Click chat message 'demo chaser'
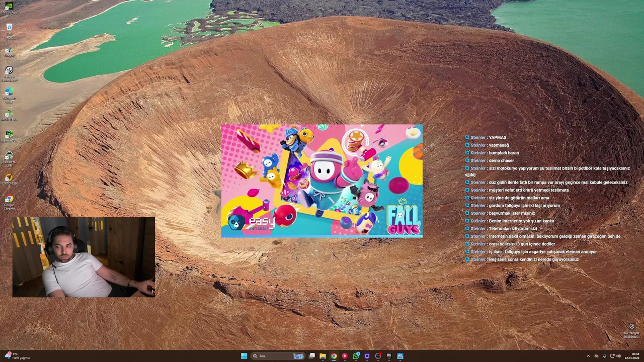Image resolution: width=644 pixels, height=362 pixels. pyautogui.click(x=501, y=160)
